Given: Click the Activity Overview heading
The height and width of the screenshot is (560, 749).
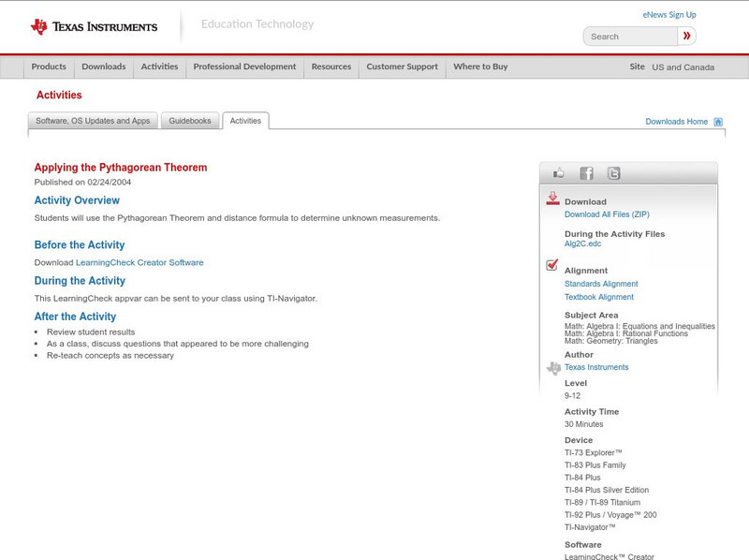Looking at the screenshot, I should coord(77,200).
